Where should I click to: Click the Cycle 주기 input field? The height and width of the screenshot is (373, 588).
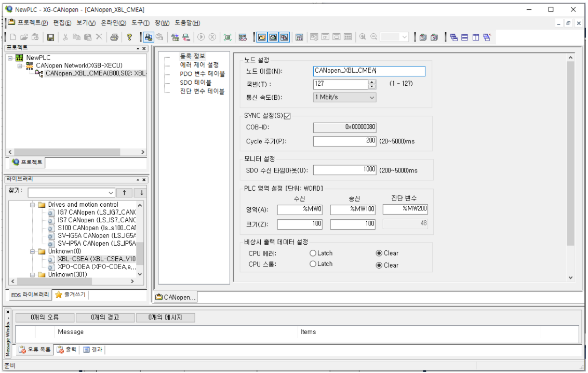[344, 140]
